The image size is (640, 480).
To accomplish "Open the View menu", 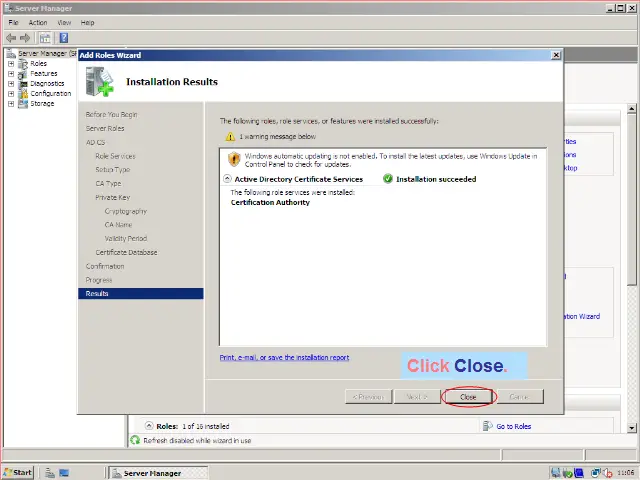I will (x=64, y=22).
